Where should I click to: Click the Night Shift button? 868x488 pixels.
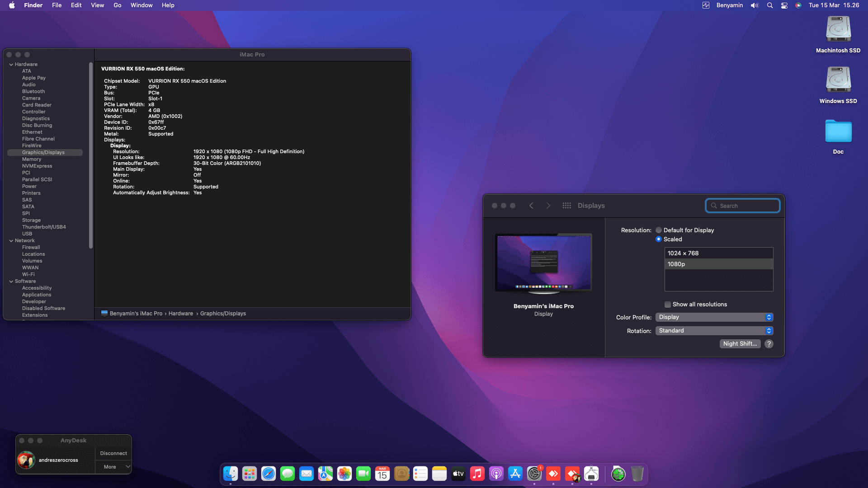point(740,344)
